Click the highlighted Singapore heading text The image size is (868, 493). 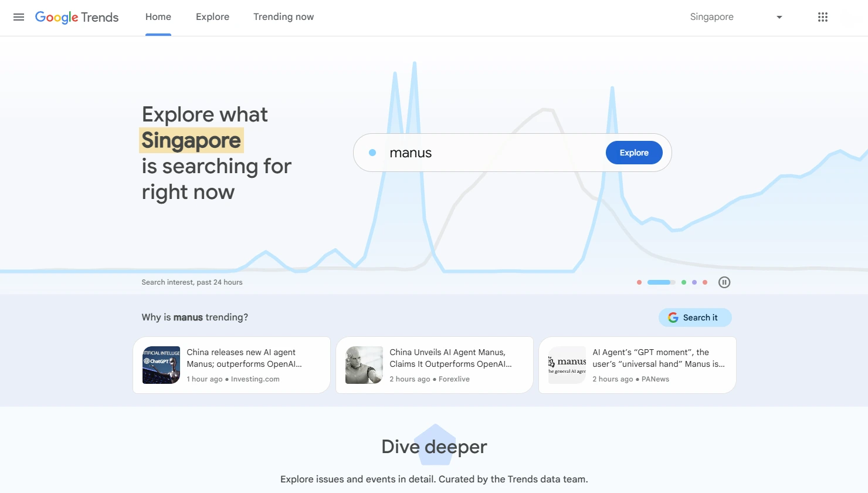coord(191,140)
